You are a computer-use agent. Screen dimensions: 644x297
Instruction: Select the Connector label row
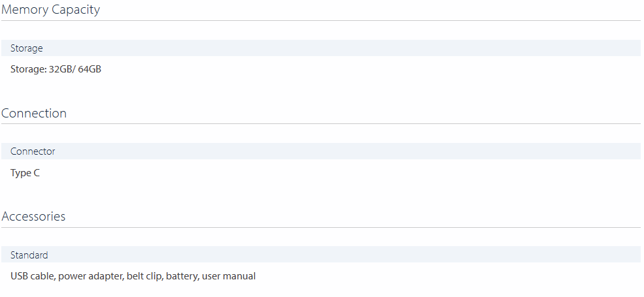pyautogui.click(x=321, y=151)
